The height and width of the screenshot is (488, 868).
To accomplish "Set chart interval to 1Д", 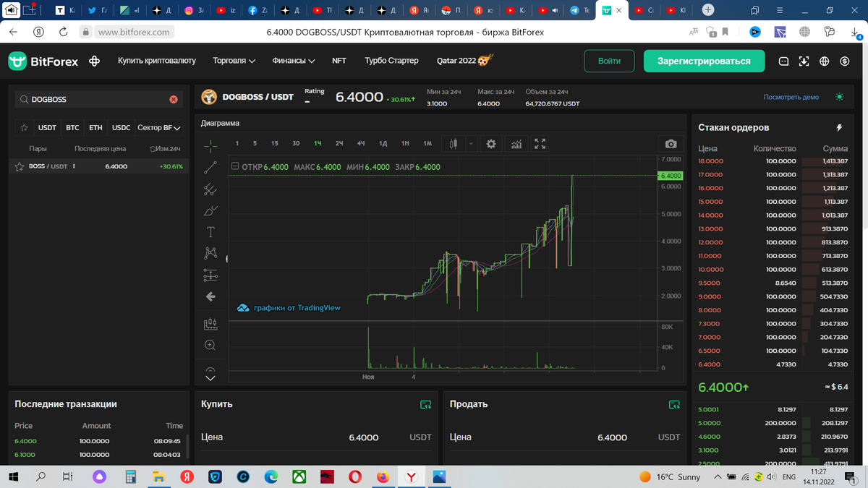I will [383, 144].
